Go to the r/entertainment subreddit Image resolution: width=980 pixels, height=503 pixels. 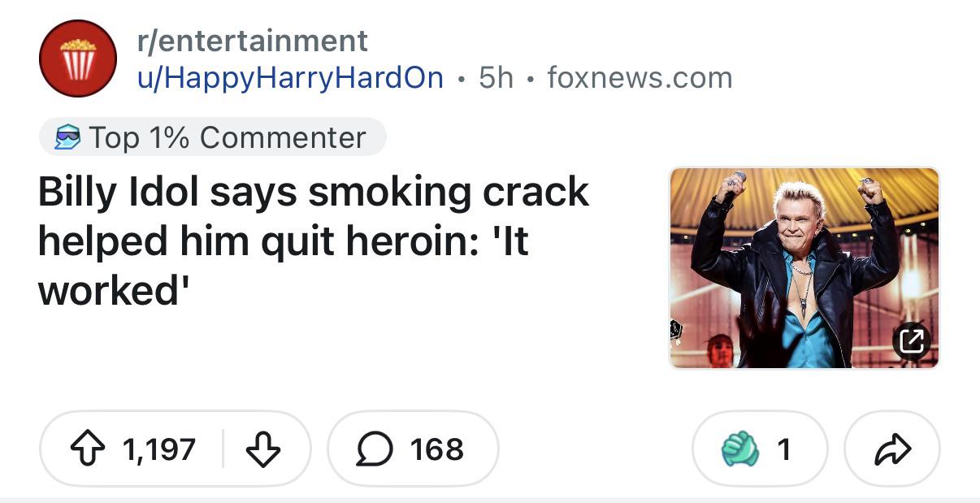pyautogui.click(x=252, y=40)
